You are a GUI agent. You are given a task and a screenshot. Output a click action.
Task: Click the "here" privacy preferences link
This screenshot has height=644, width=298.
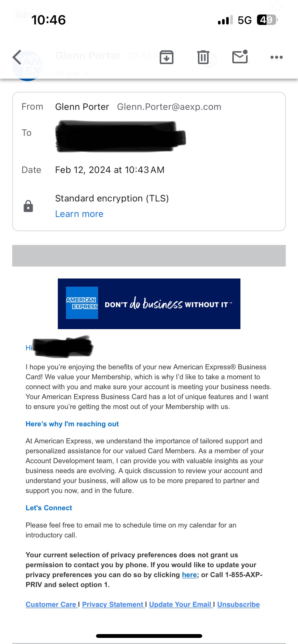point(189,575)
